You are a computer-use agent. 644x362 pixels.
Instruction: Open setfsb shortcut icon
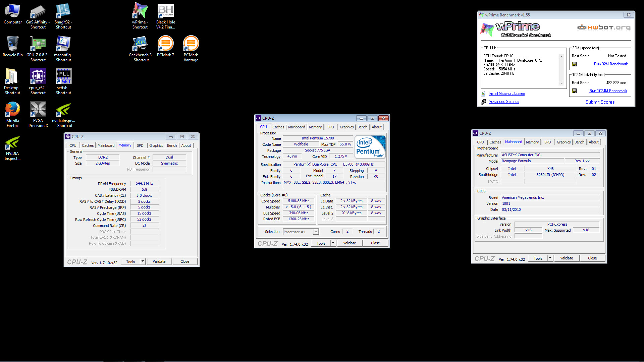pyautogui.click(x=63, y=81)
